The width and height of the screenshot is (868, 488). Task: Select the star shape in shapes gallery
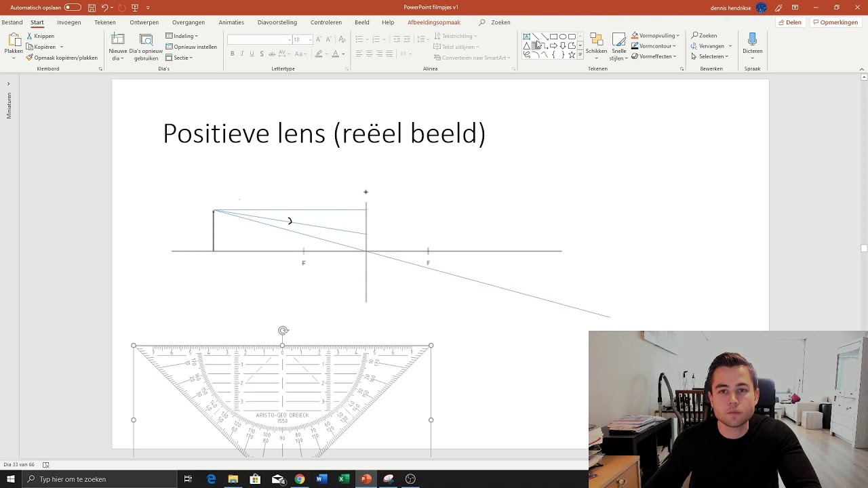pyautogui.click(x=572, y=55)
